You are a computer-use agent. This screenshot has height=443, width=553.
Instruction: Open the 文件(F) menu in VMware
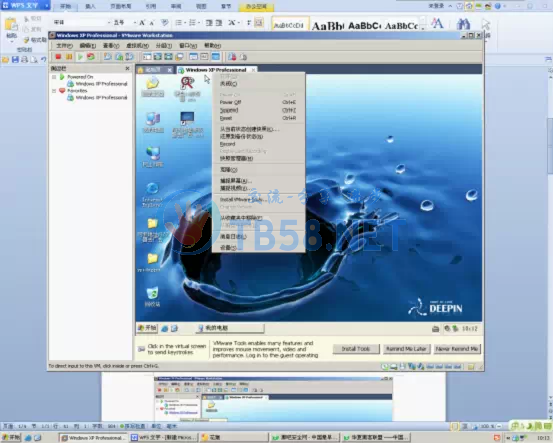point(64,45)
